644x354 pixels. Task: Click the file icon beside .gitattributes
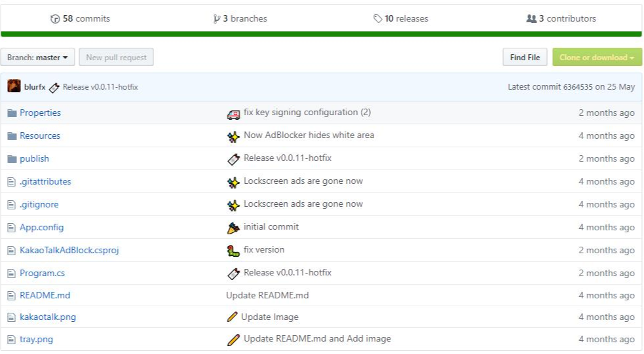click(x=12, y=182)
